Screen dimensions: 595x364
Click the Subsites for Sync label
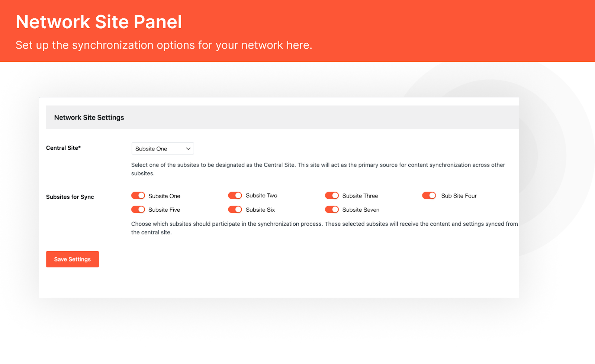[x=70, y=196]
